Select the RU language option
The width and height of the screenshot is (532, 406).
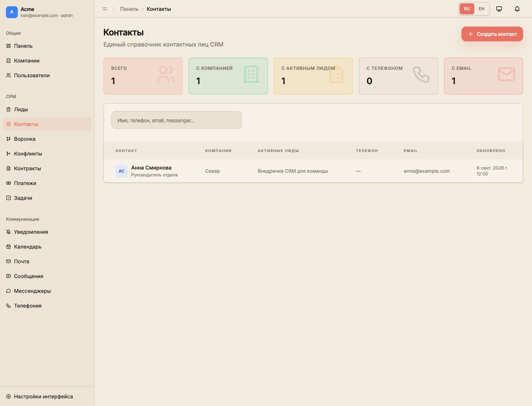pyautogui.click(x=467, y=9)
